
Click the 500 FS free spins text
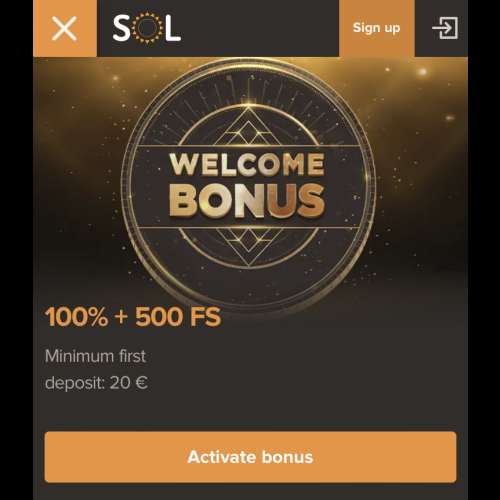coord(178,317)
